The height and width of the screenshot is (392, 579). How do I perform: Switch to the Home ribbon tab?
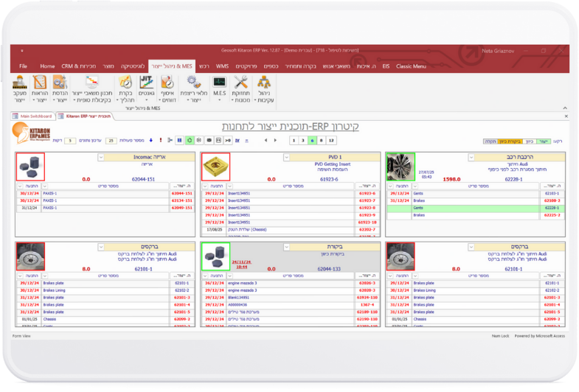click(47, 66)
